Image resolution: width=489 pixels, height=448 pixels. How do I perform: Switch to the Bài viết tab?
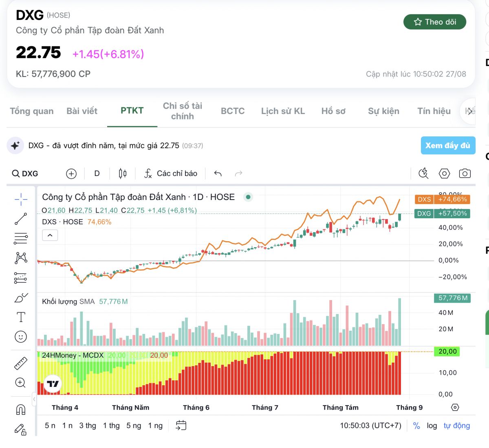tap(82, 111)
